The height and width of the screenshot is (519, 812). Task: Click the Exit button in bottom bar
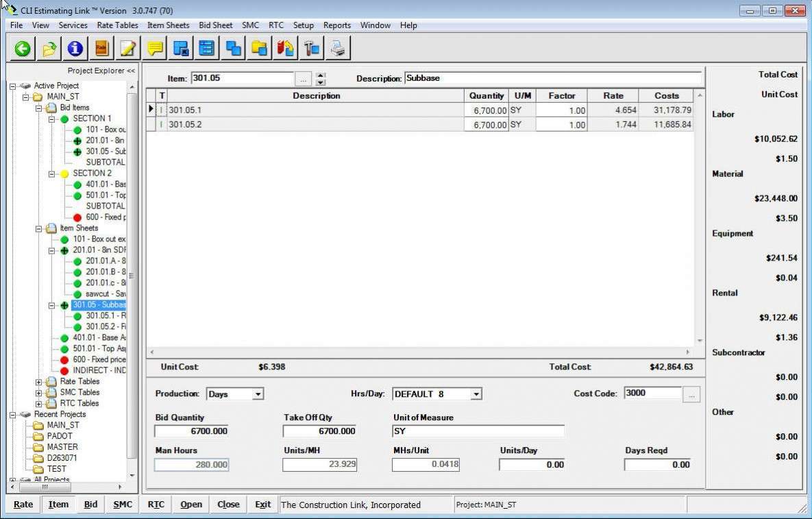tap(263, 505)
